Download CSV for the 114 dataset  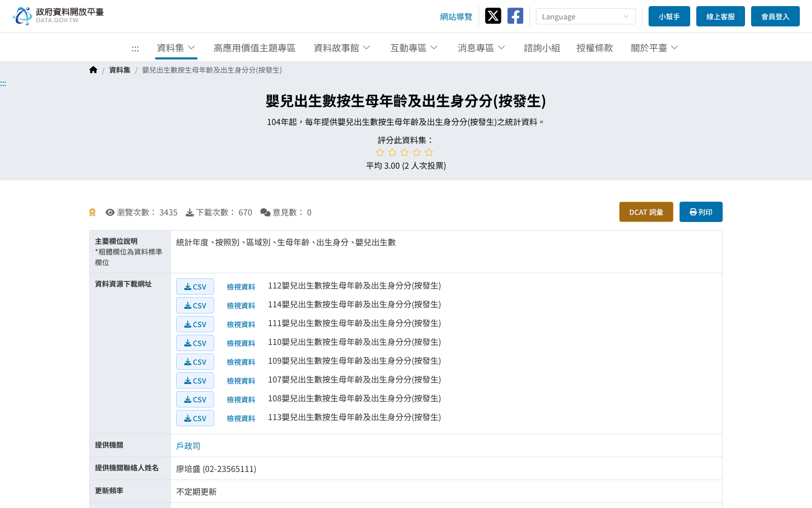click(195, 305)
